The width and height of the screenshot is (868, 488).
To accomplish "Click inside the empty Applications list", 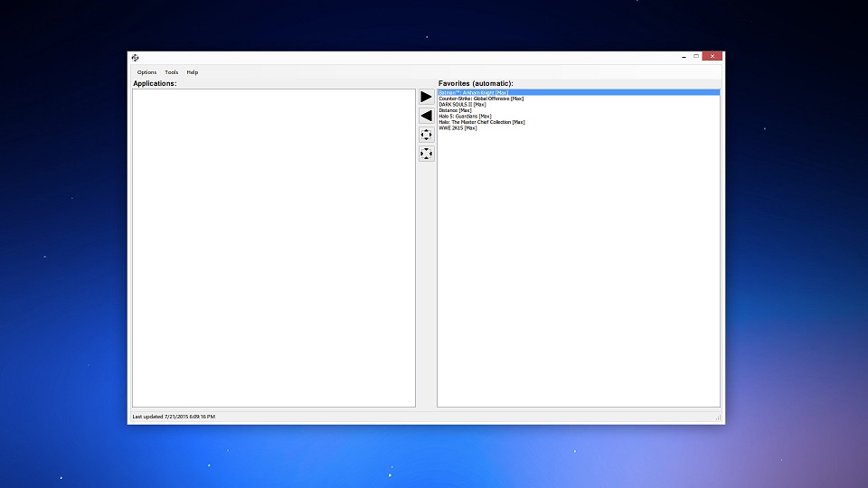I will pos(273,248).
